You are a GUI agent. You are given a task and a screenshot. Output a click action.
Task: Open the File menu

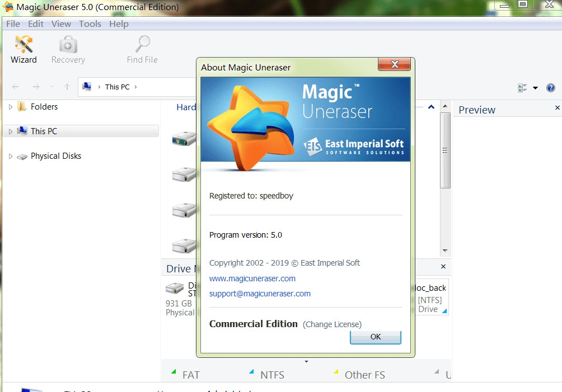(x=13, y=24)
